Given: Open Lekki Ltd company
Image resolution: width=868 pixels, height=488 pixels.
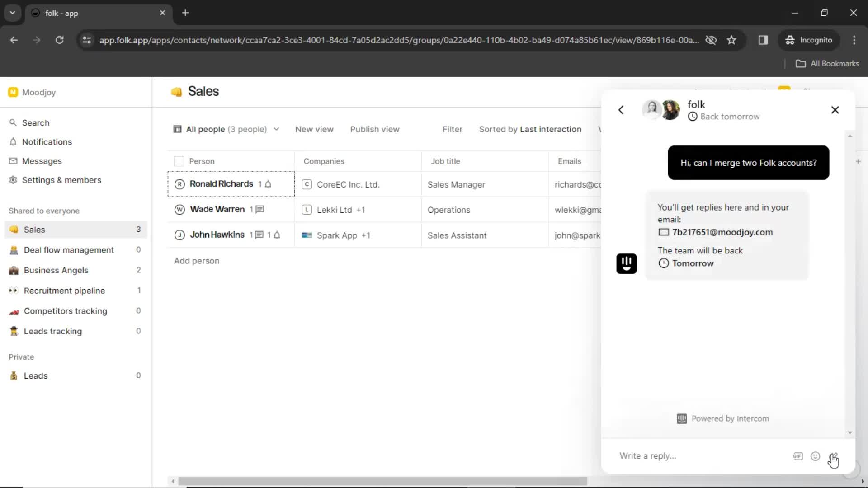Looking at the screenshot, I should click(334, 210).
